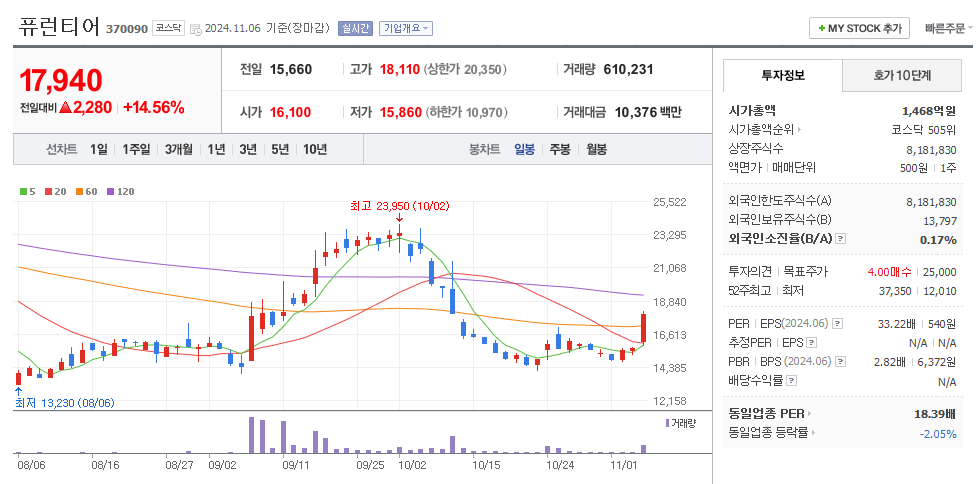Click the arrow icon after 동일업종 PER
This screenshot has height=484, width=980.
[x=809, y=414]
